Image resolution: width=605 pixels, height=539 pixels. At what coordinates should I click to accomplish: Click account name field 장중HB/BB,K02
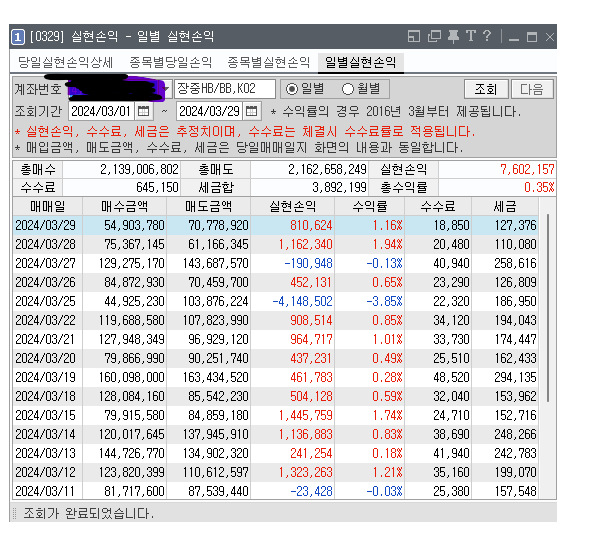point(225,89)
